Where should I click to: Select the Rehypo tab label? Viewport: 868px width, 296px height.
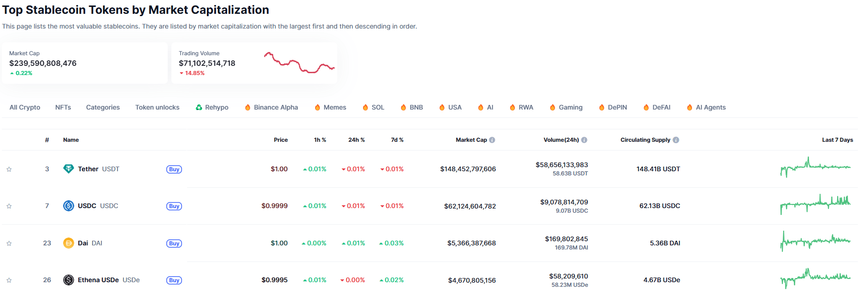[217, 107]
